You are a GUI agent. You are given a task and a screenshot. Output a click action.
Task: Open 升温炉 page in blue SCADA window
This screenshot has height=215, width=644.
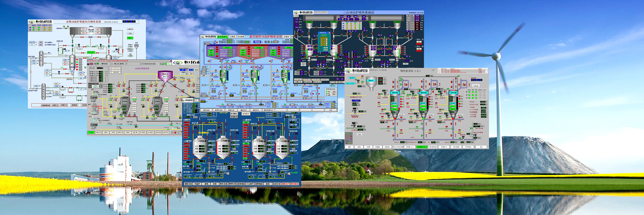(197, 184)
